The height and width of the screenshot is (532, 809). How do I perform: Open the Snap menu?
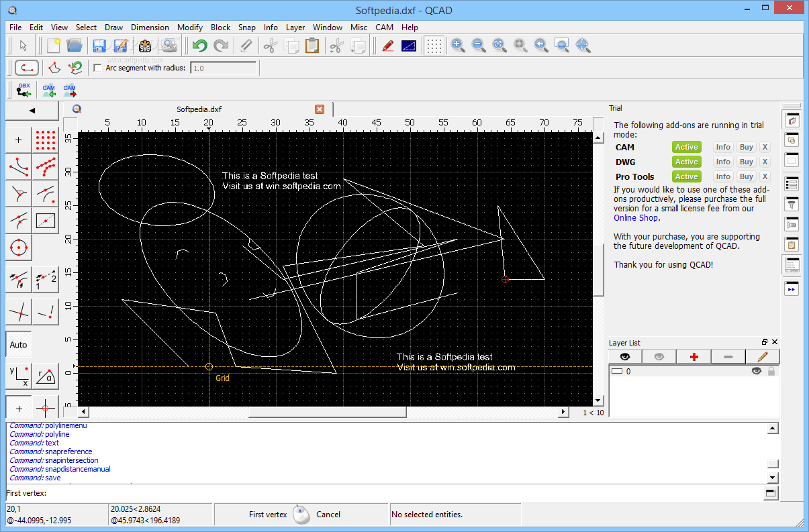(246, 28)
